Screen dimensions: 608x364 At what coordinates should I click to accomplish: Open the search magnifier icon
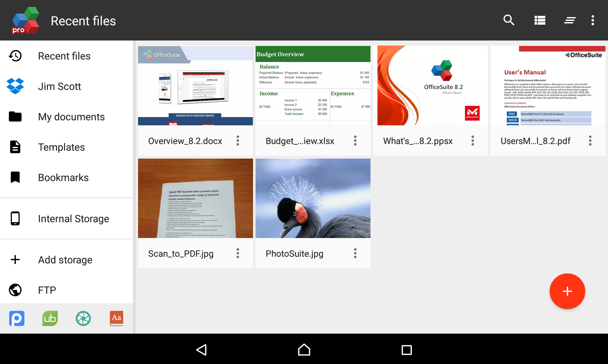[509, 20]
